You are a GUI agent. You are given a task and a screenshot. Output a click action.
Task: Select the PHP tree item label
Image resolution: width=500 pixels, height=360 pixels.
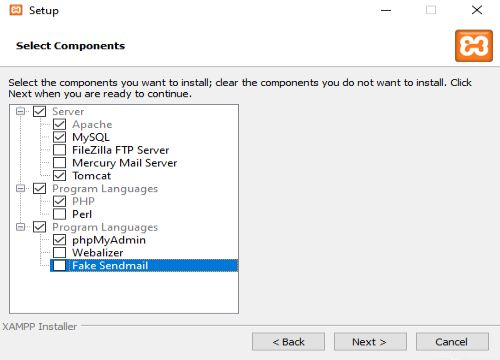coord(83,201)
